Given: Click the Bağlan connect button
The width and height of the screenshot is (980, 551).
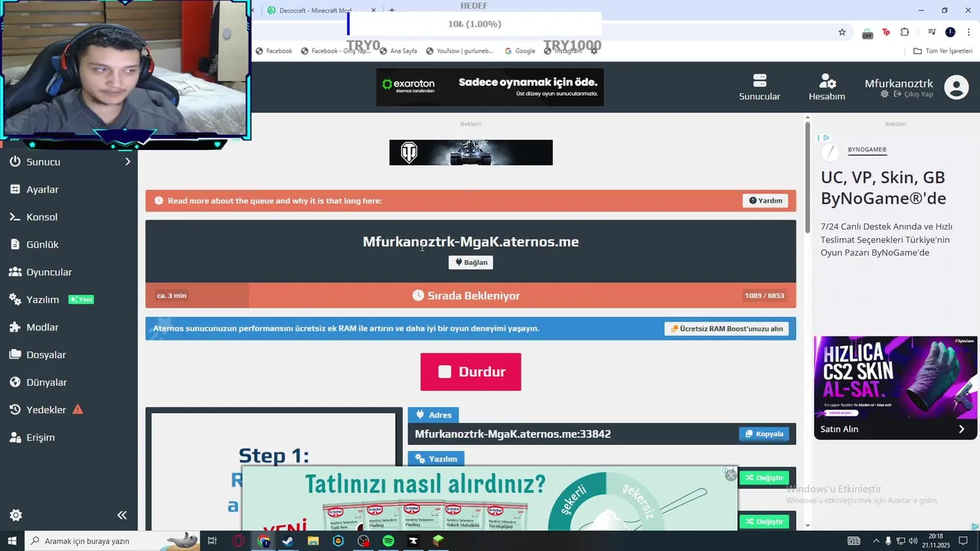Looking at the screenshot, I should [471, 262].
